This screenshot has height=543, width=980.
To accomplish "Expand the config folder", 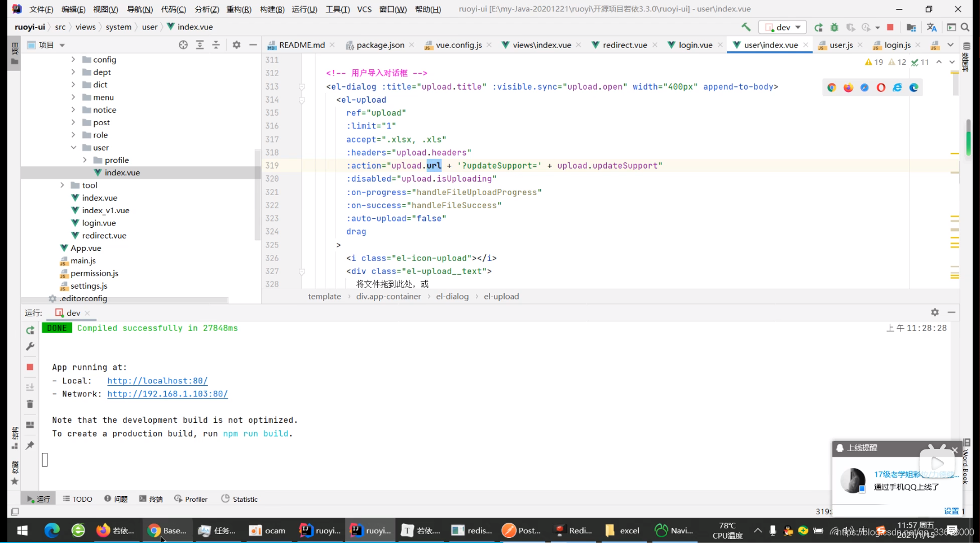I will [73, 59].
